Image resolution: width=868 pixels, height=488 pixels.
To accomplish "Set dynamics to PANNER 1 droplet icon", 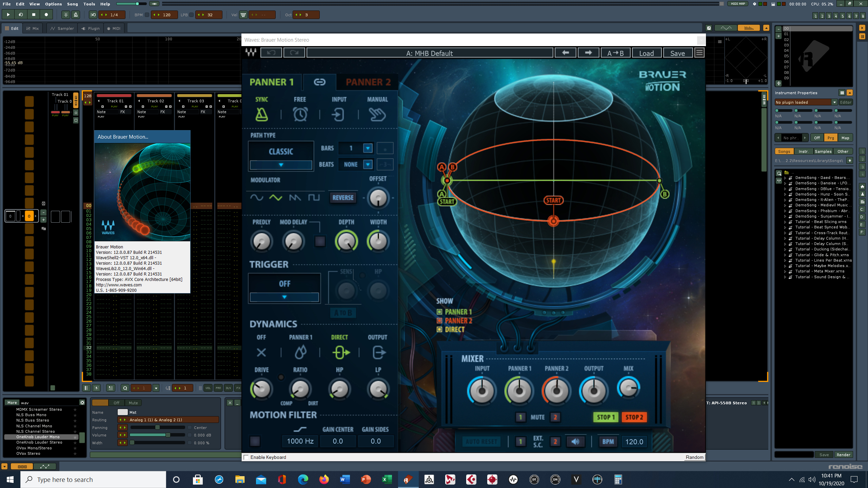I will coord(300,352).
